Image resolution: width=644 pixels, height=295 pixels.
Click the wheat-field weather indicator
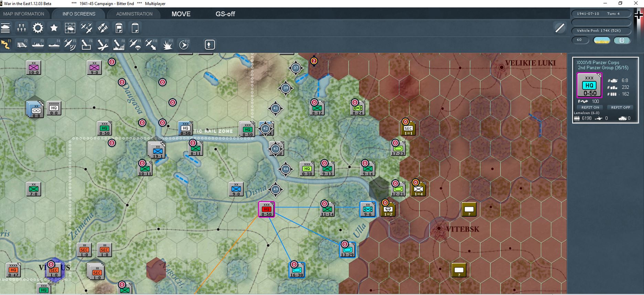(602, 40)
